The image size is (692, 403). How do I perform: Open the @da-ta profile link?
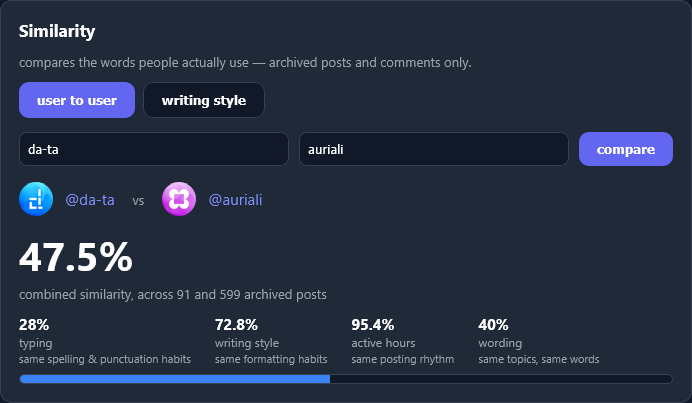click(90, 200)
